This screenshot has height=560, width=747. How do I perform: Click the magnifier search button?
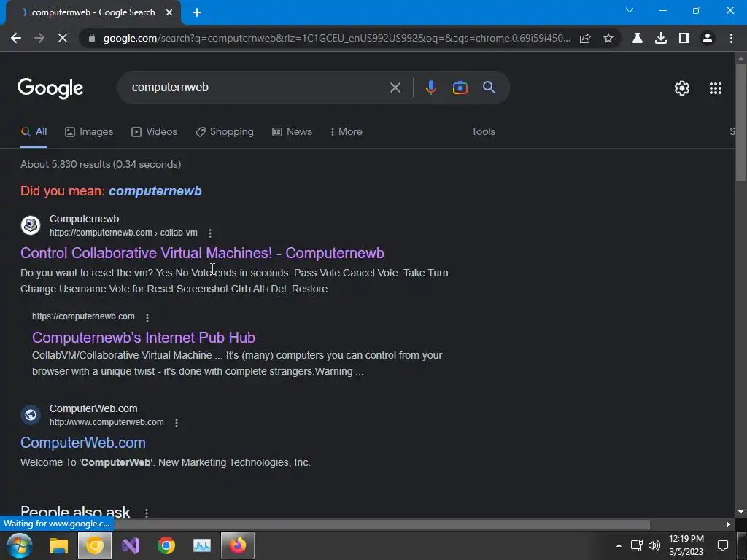click(489, 87)
